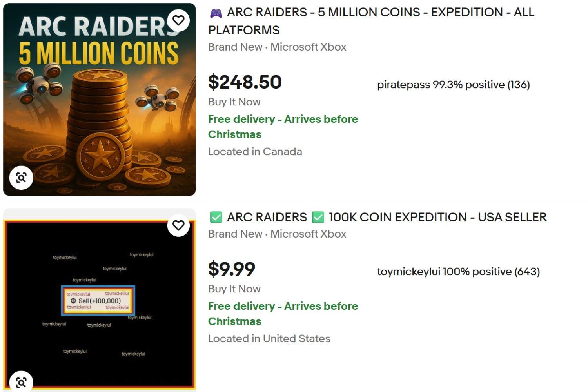Open the Free delivery link on the first listing

click(282, 119)
